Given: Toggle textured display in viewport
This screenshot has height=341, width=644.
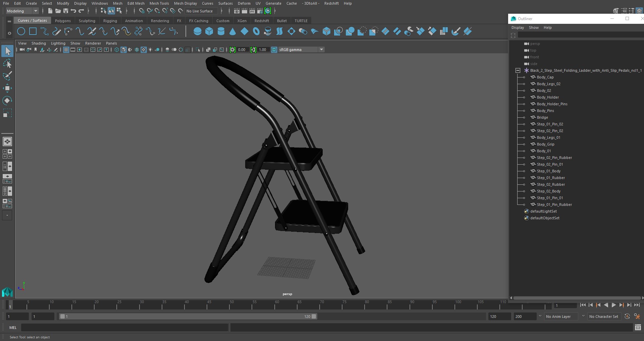Looking at the screenshot, I should click(x=144, y=50).
